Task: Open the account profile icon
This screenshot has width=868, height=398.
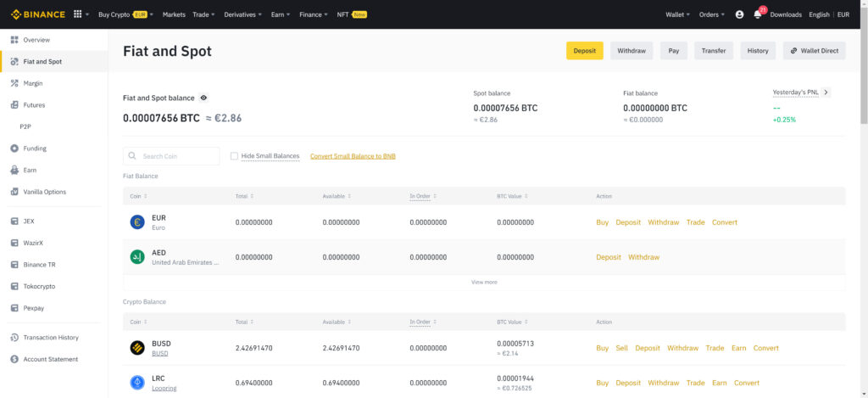Action: [x=739, y=14]
